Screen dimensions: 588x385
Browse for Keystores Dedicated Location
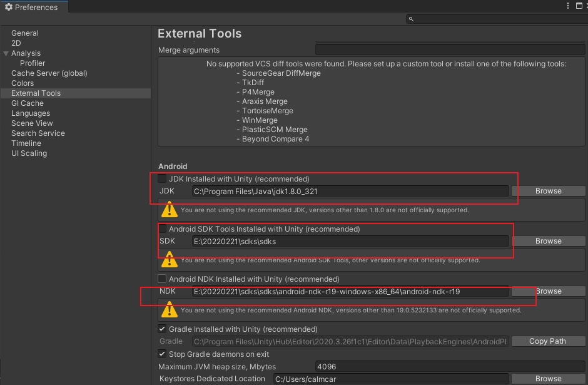[x=548, y=379]
